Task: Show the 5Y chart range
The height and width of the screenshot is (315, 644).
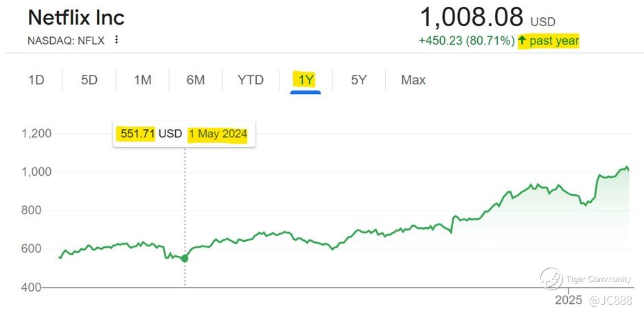Action: point(358,80)
